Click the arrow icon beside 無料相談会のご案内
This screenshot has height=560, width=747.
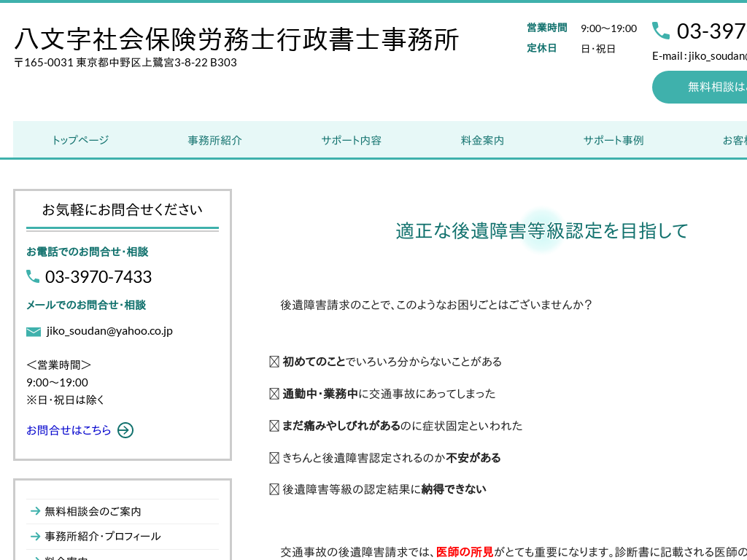(35, 511)
